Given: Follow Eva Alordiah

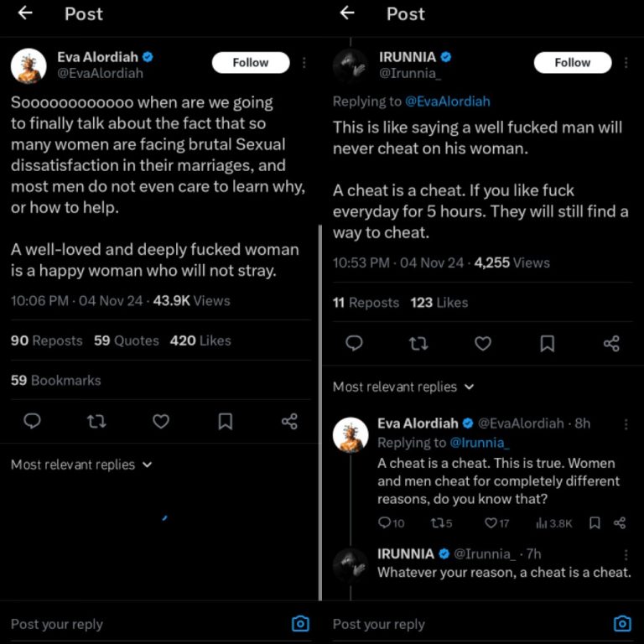Looking at the screenshot, I should tap(250, 63).
